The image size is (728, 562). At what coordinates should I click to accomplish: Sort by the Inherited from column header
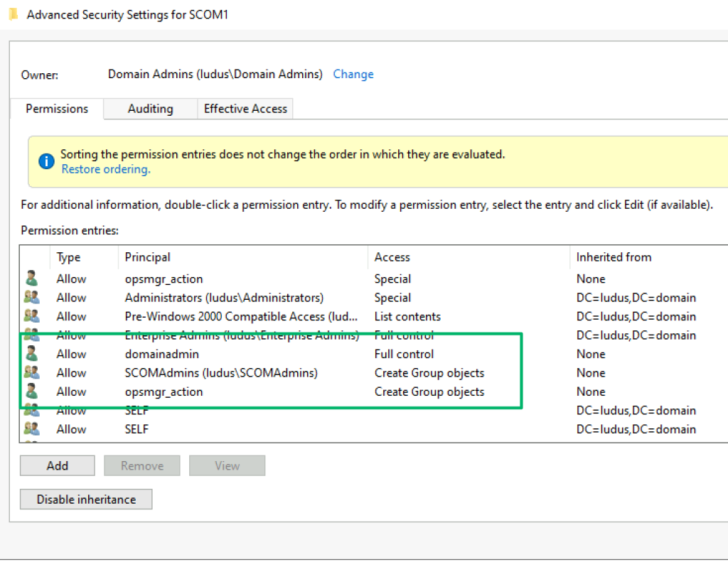click(x=613, y=257)
